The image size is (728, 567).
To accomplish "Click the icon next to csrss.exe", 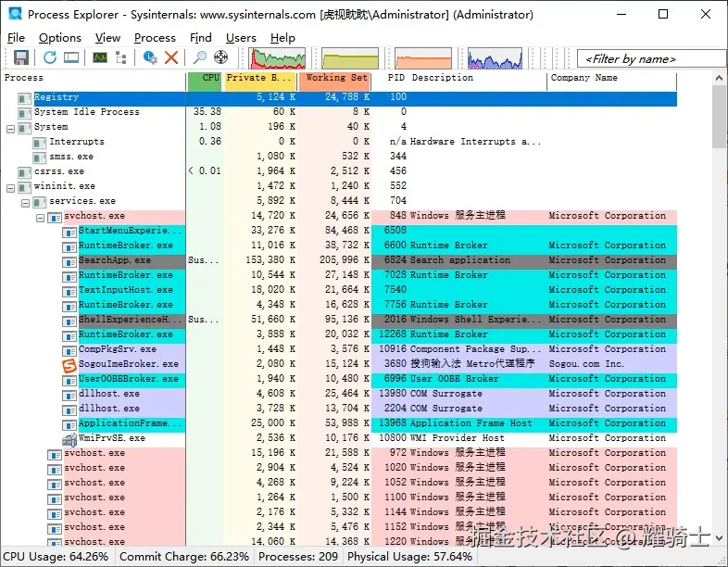I will [x=24, y=172].
